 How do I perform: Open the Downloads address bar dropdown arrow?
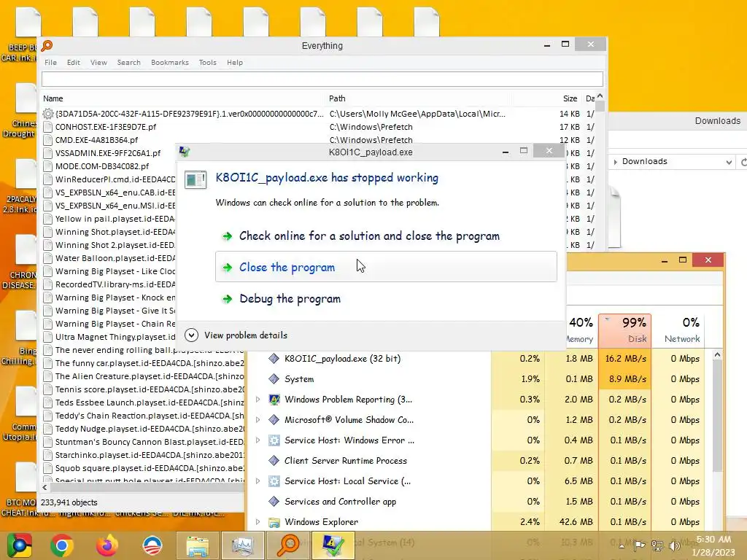729,163
